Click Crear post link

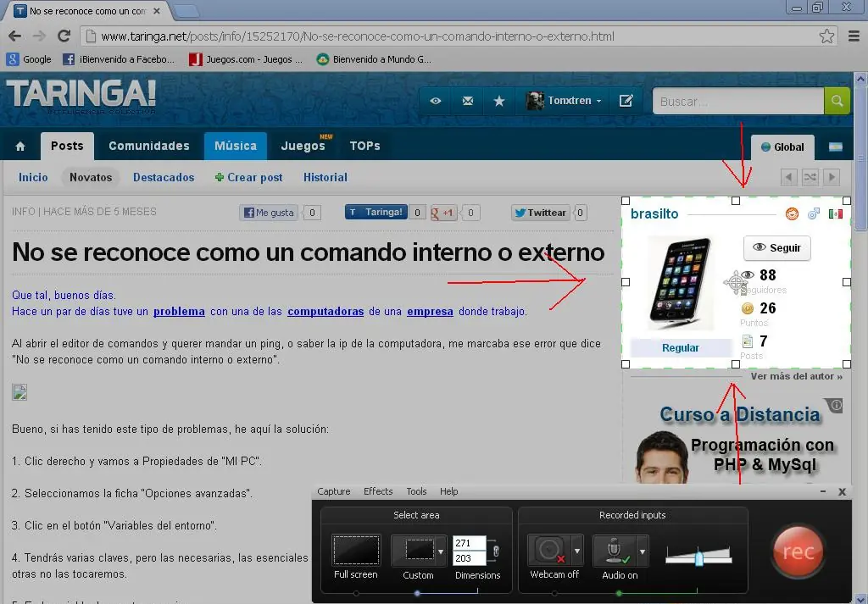[x=249, y=178]
